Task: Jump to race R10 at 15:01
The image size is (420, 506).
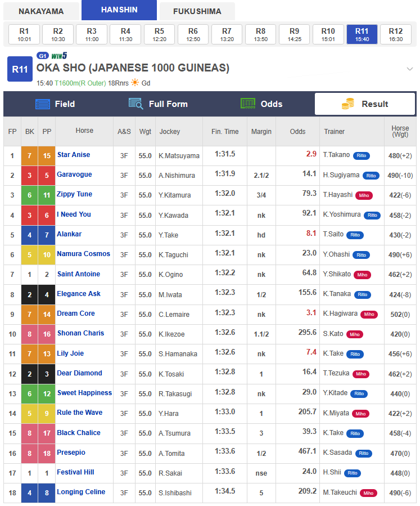Action: coord(328,34)
